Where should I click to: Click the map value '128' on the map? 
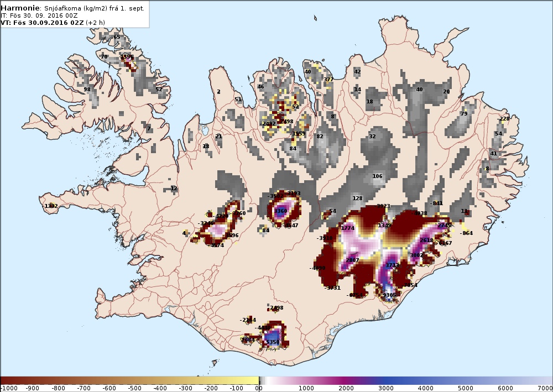[x=357, y=198]
